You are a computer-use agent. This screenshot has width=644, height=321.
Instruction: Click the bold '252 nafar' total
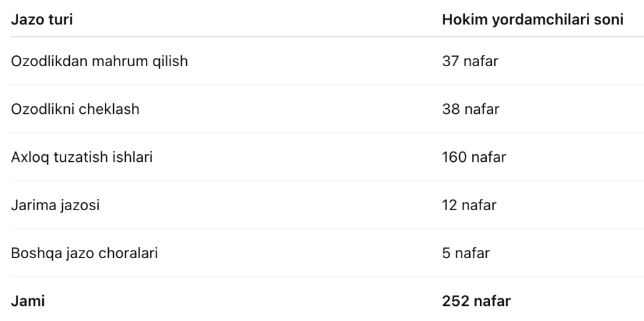476,301
